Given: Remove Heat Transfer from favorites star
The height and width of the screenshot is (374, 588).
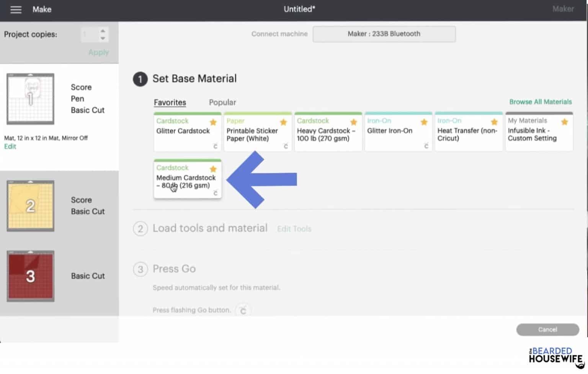Looking at the screenshot, I should (494, 122).
